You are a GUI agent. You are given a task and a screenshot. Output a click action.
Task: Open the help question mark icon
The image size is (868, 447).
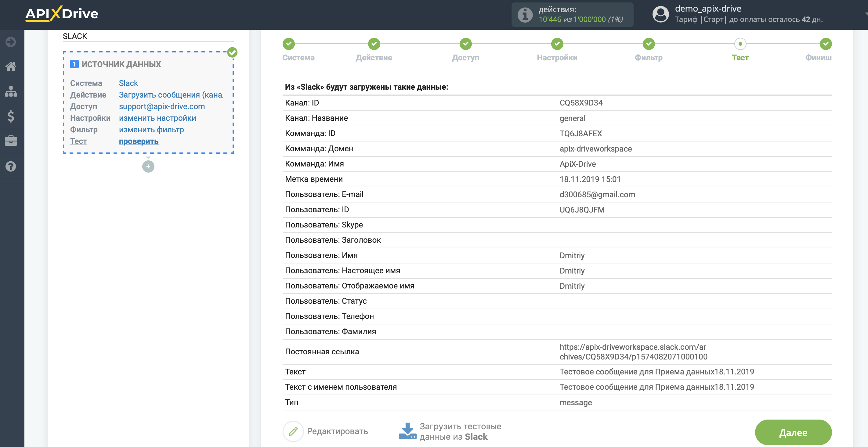[x=11, y=166]
